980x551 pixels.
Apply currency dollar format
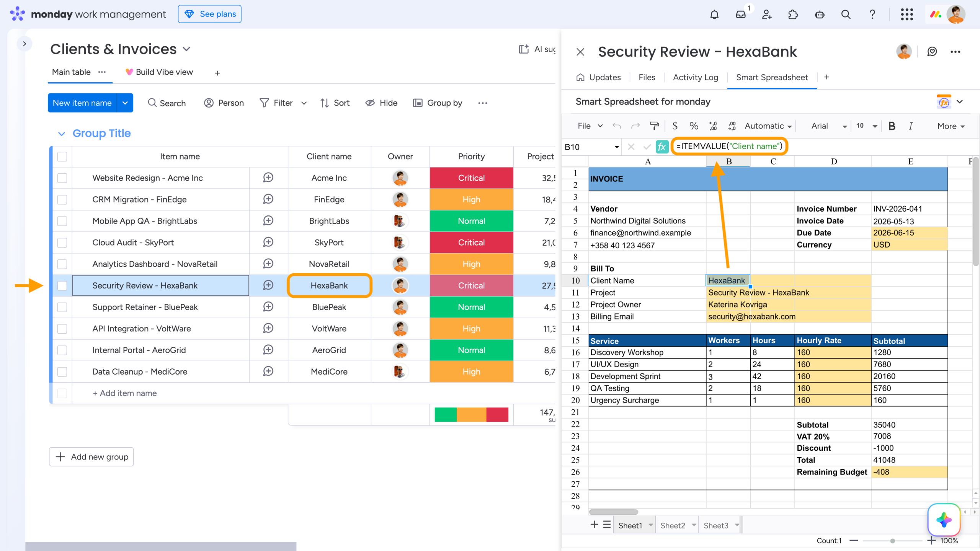click(675, 126)
